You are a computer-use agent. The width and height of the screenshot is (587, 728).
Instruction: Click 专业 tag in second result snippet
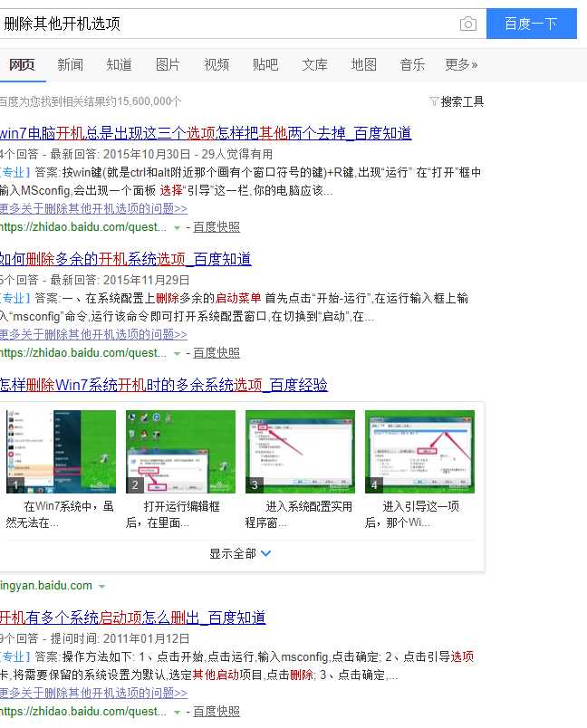click(x=15, y=299)
